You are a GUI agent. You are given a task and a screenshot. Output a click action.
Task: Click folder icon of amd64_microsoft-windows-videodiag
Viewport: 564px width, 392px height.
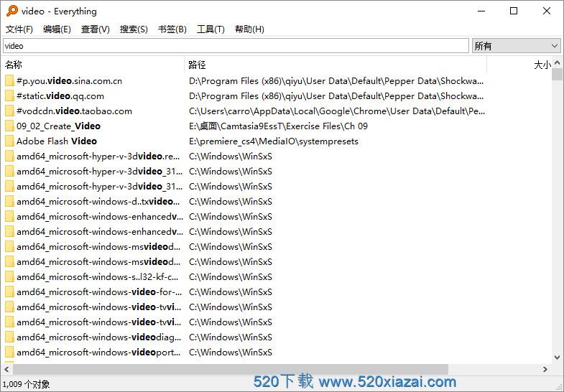9,337
